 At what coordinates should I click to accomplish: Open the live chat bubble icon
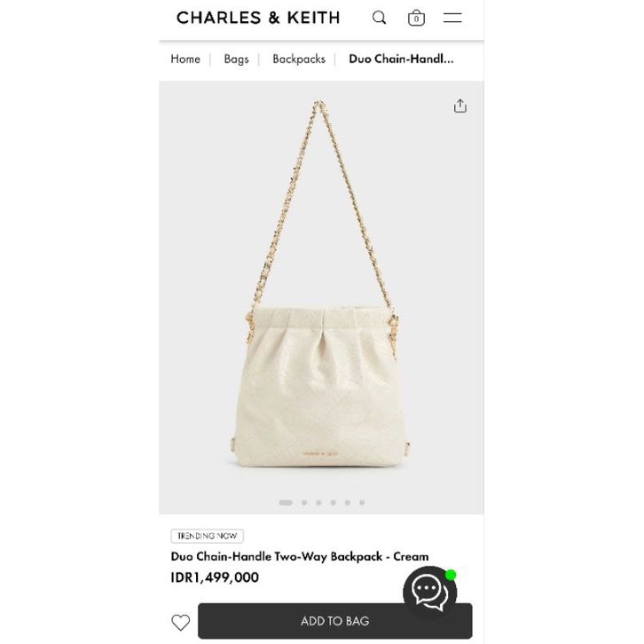point(429,593)
